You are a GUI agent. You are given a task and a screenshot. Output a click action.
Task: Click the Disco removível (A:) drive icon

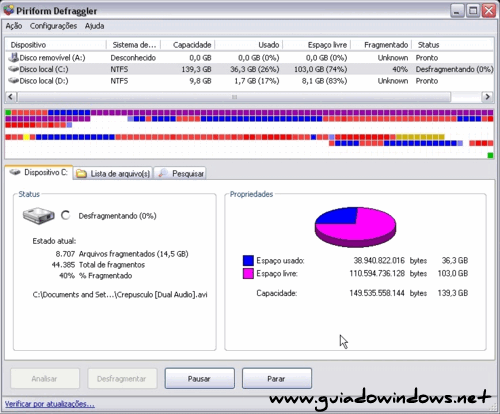[13, 58]
